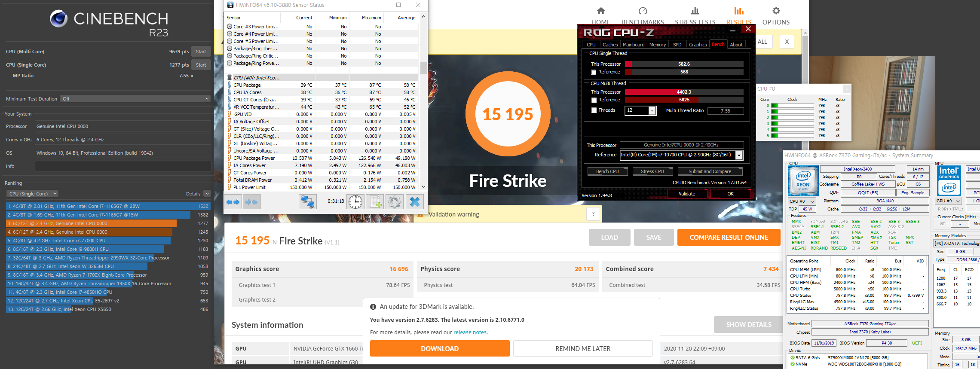Switch to the Graphics tab in CPU-Z
980x369 pixels.
click(x=698, y=45)
